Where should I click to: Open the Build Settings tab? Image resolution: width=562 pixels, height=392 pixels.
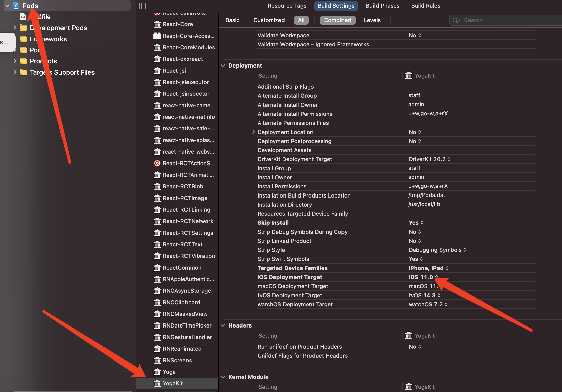[x=336, y=6]
